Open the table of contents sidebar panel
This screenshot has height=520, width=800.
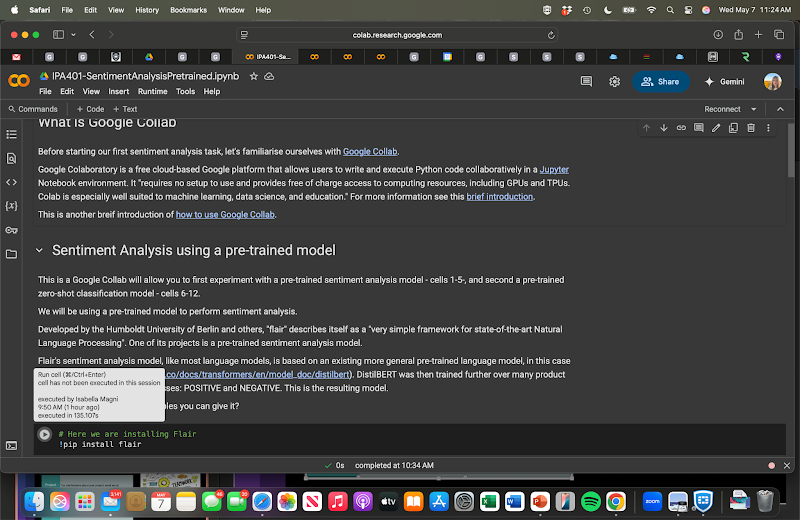tap(11, 134)
